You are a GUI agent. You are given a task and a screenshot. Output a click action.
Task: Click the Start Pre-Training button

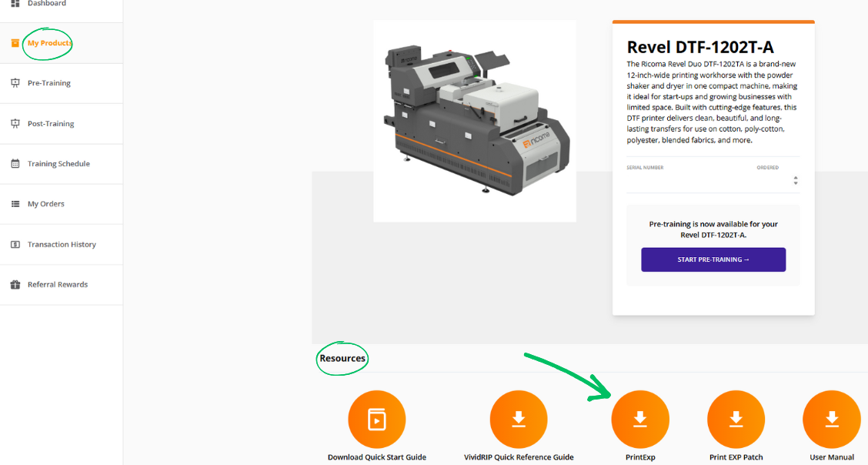(713, 259)
